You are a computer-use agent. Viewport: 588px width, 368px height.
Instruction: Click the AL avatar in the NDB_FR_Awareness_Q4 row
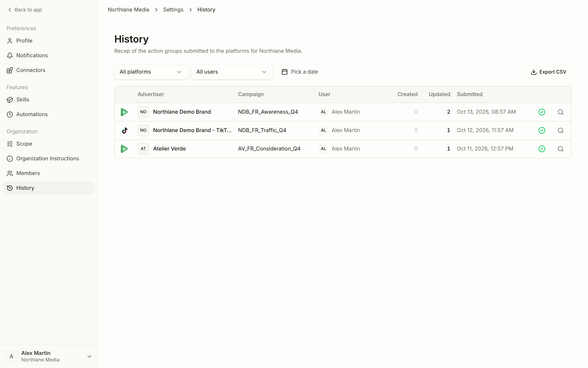[x=323, y=112]
